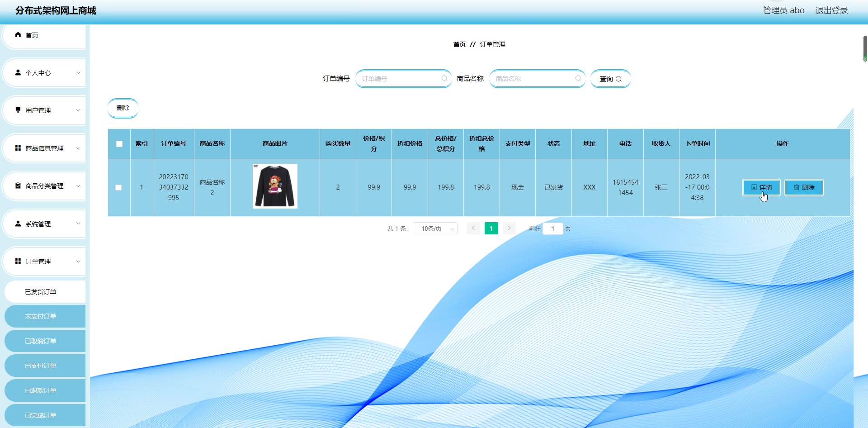This screenshot has height=428, width=868.
Task: Click the 首页 breadcrumb link
Action: (x=459, y=44)
